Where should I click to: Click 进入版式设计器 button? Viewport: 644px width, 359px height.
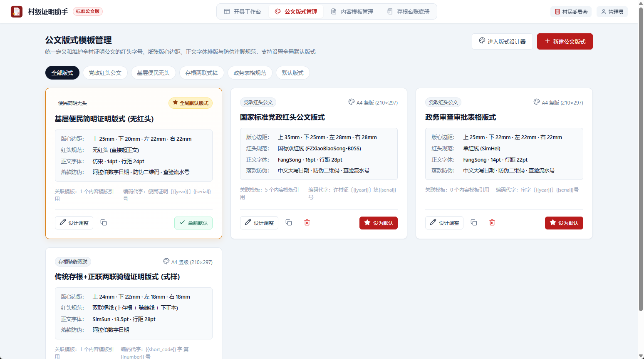tap(502, 41)
